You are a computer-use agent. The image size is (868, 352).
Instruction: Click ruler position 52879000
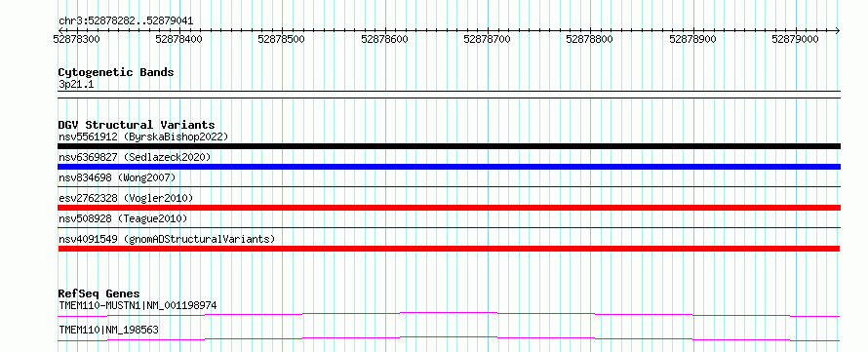pos(796,39)
